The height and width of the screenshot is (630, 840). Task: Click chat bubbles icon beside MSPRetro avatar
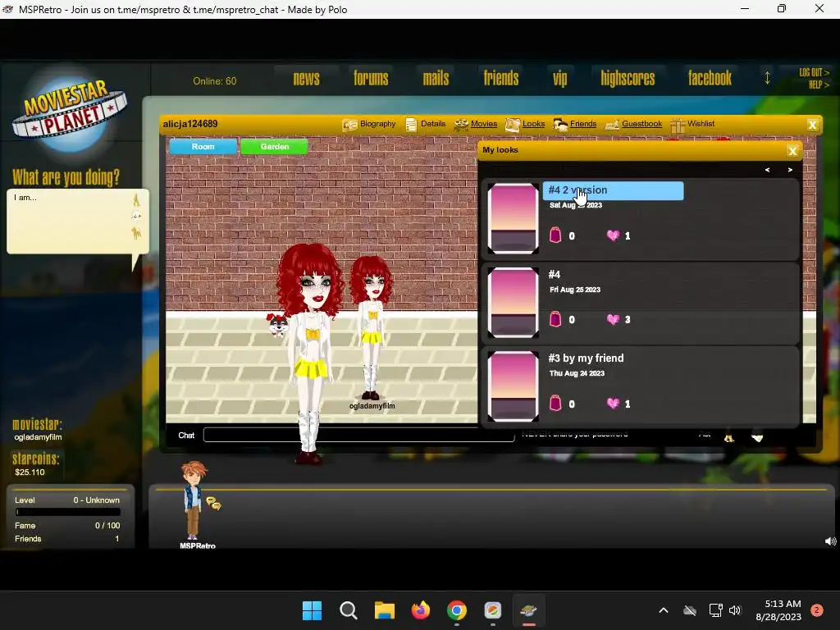[213, 504]
